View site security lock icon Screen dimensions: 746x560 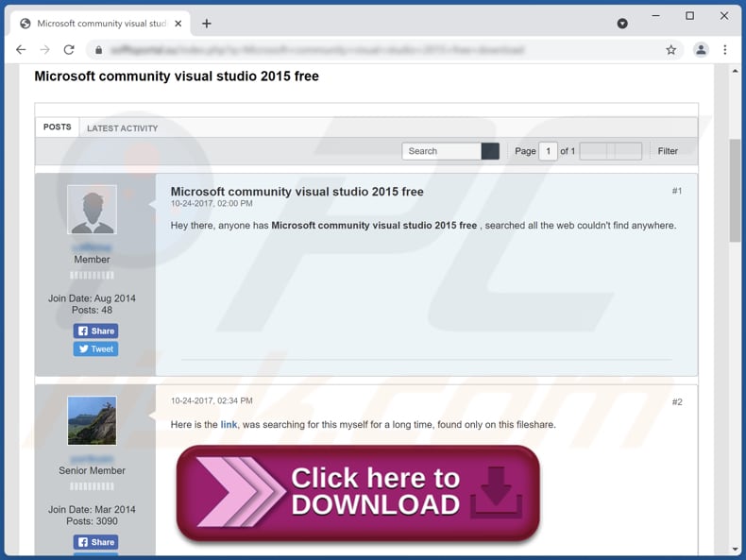[98, 50]
